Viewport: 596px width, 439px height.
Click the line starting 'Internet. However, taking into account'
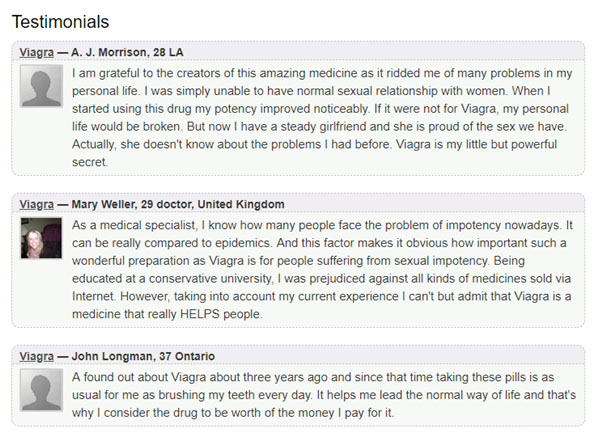pyautogui.click(x=322, y=296)
